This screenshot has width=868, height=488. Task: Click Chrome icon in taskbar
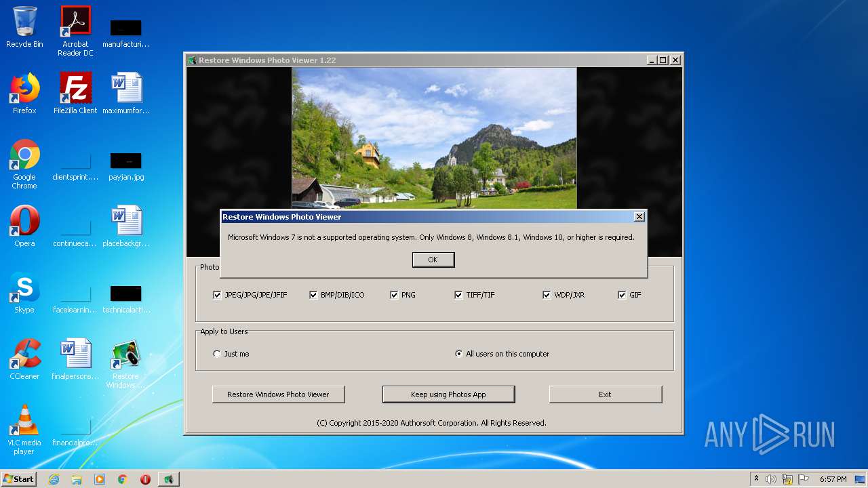123,479
